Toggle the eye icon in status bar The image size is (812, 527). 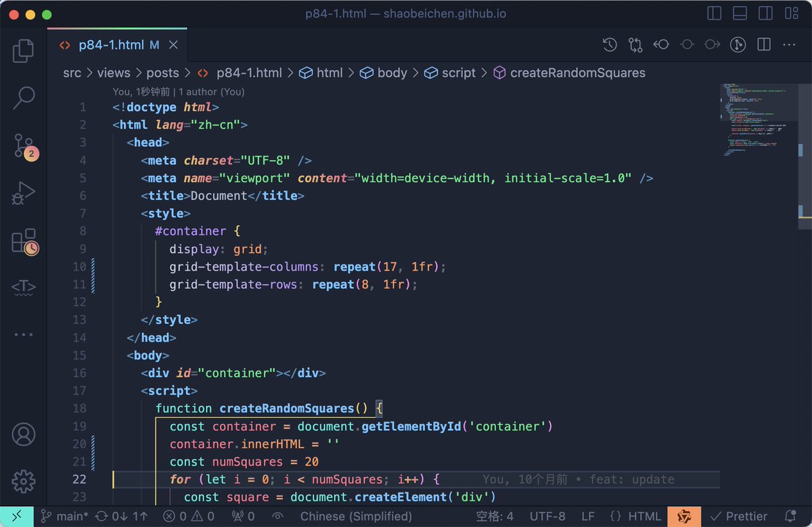(x=278, y=516)
